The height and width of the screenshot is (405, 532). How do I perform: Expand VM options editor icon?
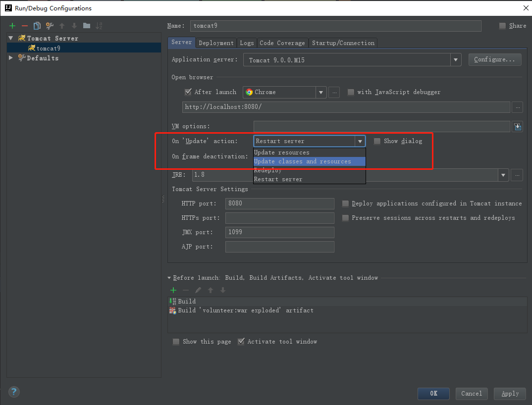(x=518, y=127)
